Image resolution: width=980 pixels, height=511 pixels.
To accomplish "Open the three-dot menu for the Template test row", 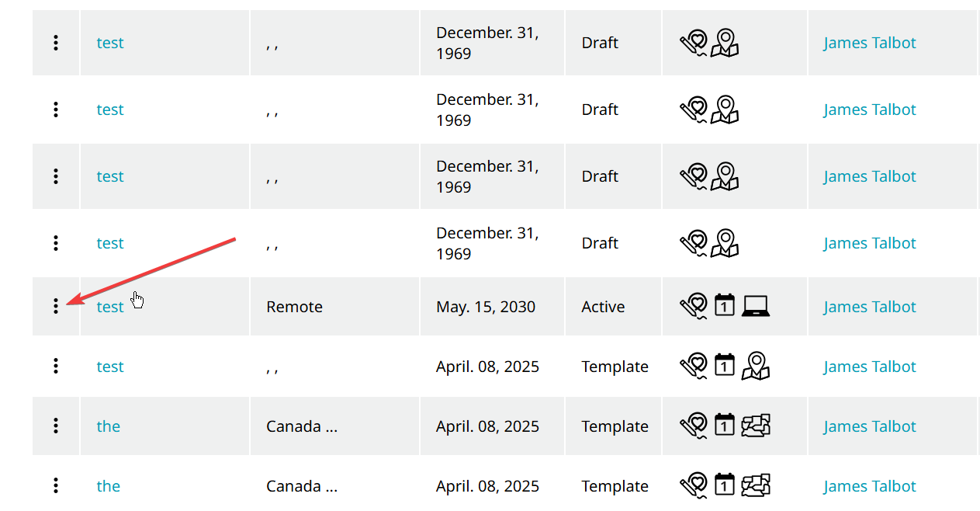I will (56, 367).
